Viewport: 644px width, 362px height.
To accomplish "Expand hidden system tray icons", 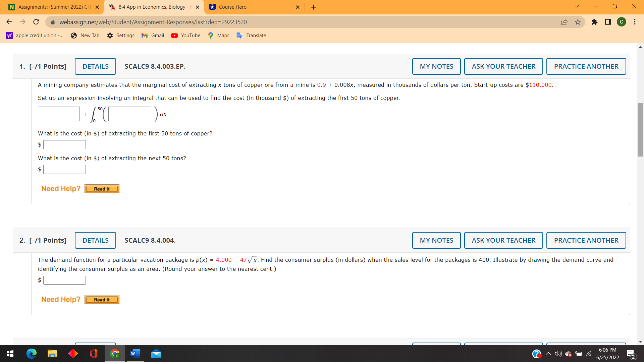I will pyautogui.click(x=548, y=354).
